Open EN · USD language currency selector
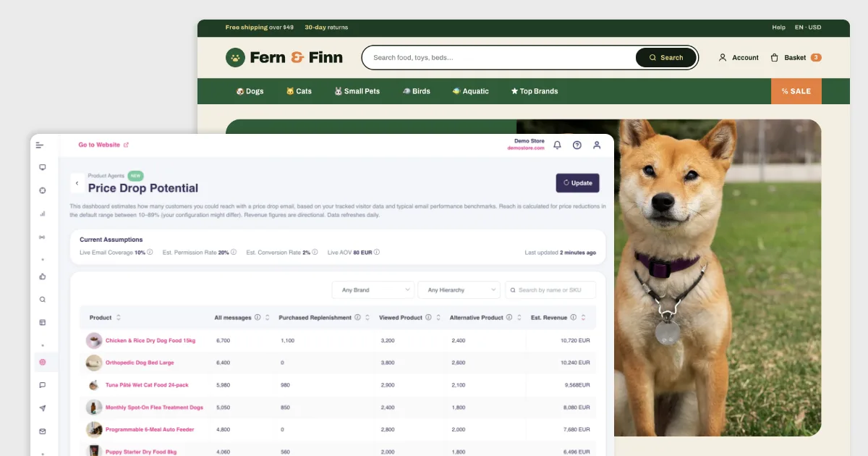The height and width of the screenshot is (456, 868). [x=808, y=28]
